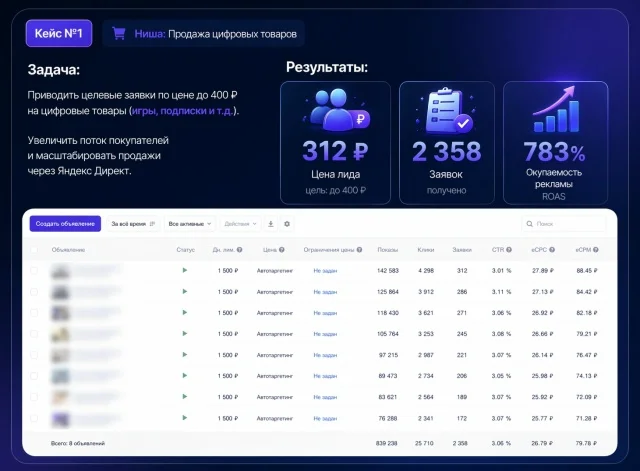Sort by the Показы column header
Viewport: 640px width, 471px height.
pos(387,250)
